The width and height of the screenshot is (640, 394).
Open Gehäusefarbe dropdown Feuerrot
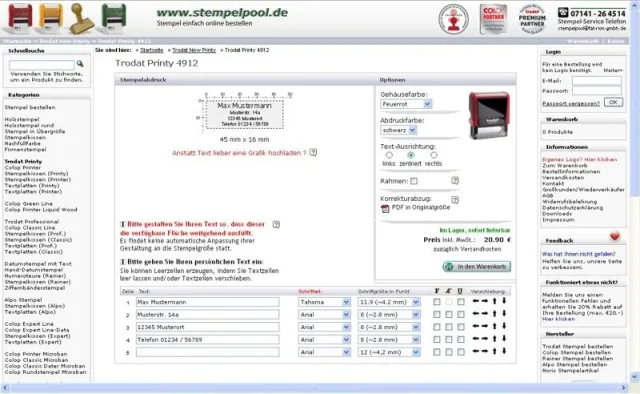(x=406, y=104)
